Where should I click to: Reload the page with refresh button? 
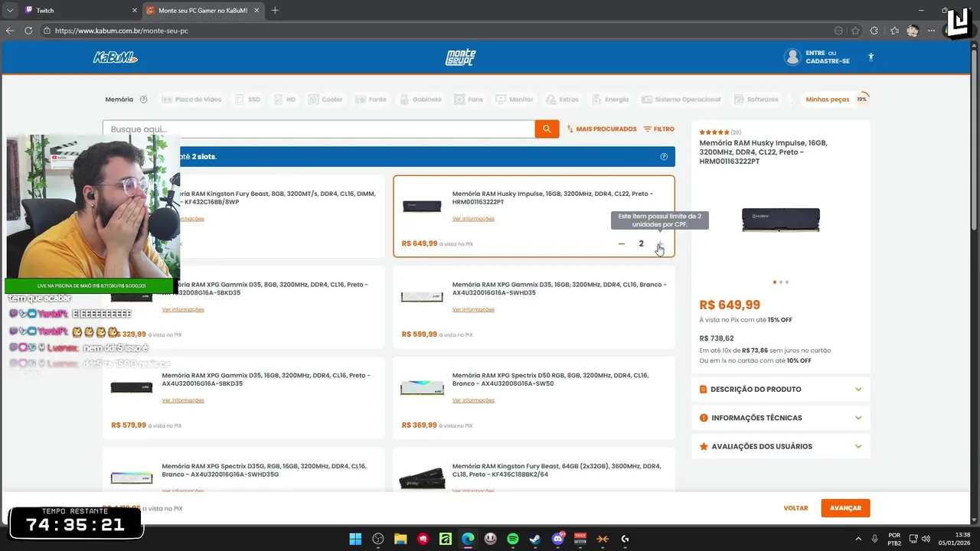coord(28,31)
